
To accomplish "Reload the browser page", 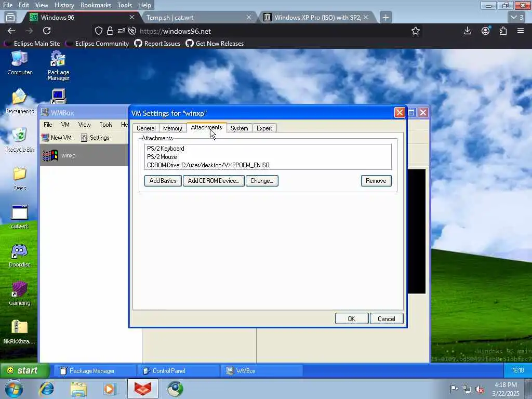I will [x=47, y=31].
